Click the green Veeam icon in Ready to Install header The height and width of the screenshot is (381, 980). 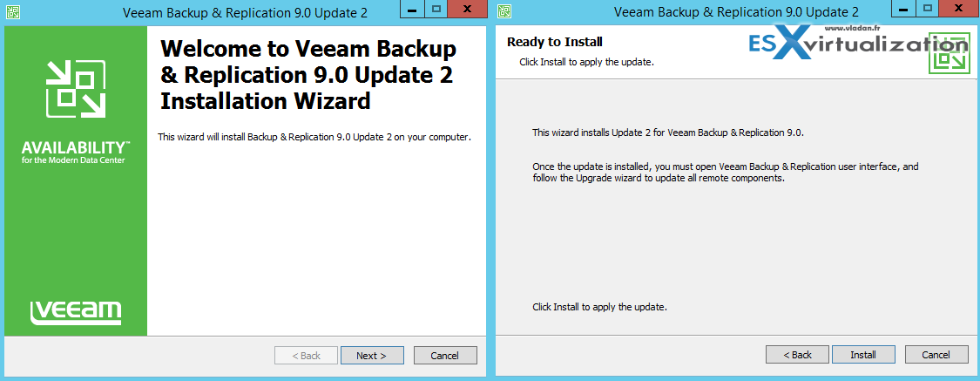point(949,52)
